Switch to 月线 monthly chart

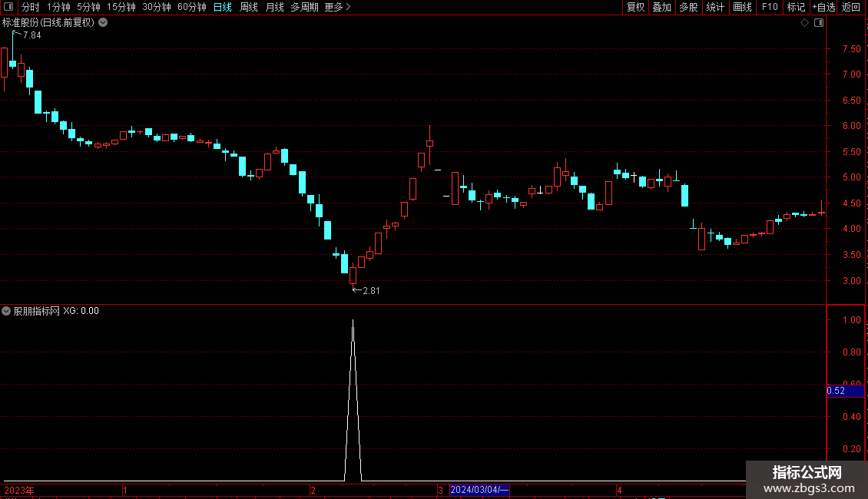(274, 7)
